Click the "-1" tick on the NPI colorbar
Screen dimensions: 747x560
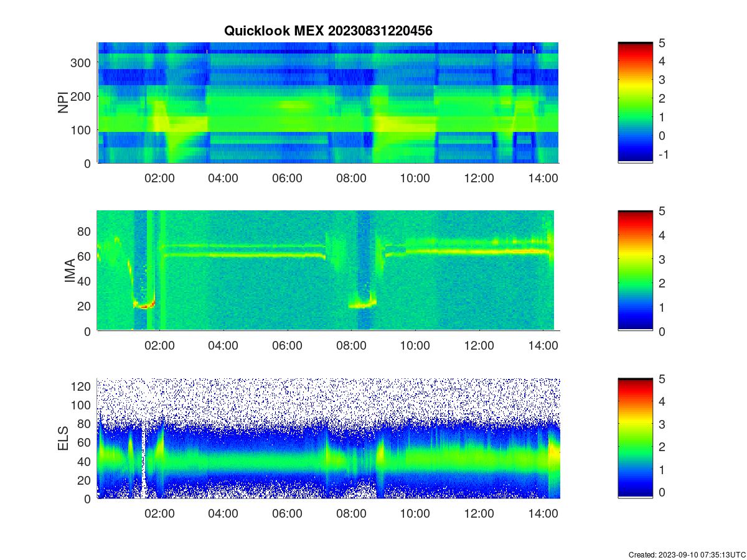click(663, 154)
